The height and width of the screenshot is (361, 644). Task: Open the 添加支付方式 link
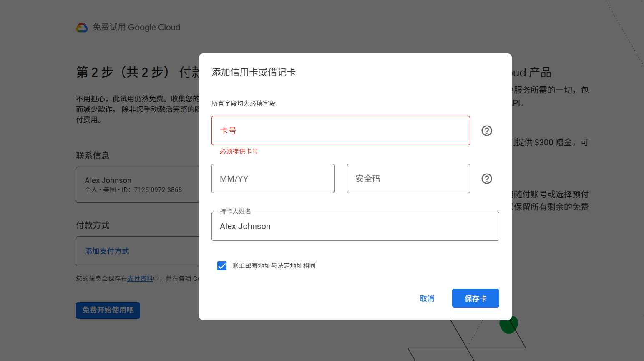(107, 251)
